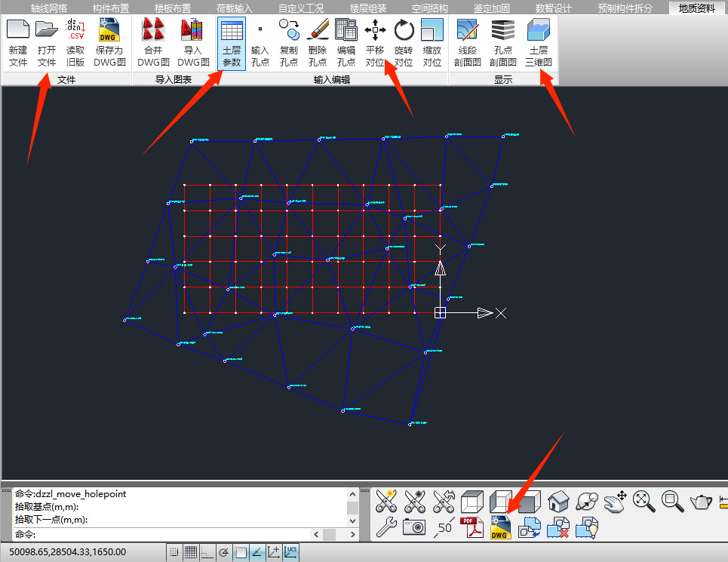The width and height of the screenshot is (728, 562).
Task: Open 土层参数 soil layer parameters
Action: (x=232, y=43)
